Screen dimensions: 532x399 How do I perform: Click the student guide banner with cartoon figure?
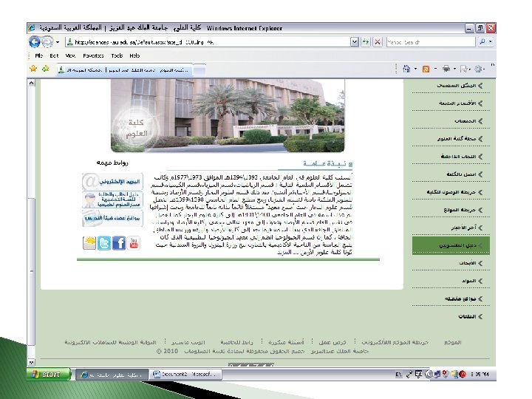click(x=112, y=199)
